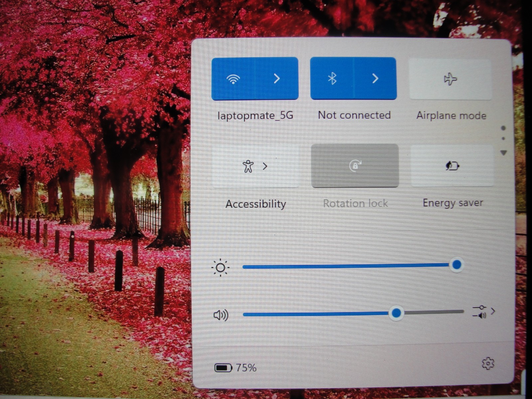
Task: Click the Accessibility label text
Action: click(x=256, y=204)
